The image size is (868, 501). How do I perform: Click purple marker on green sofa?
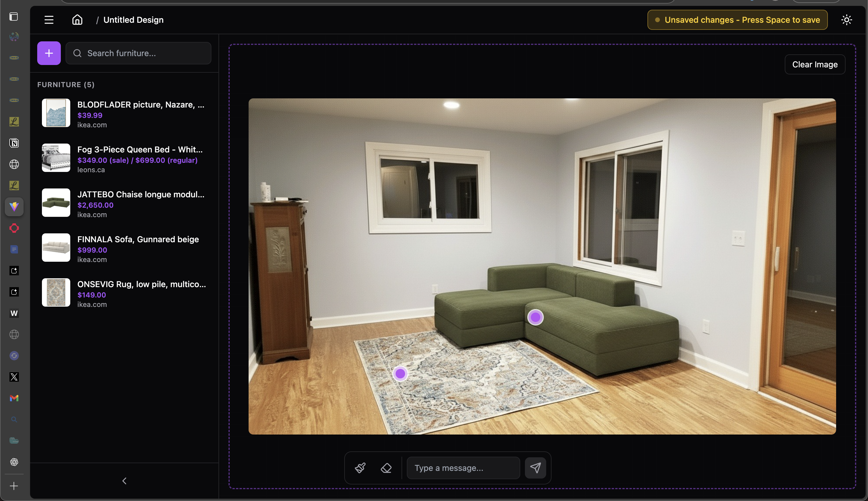[x=535, y=317]
